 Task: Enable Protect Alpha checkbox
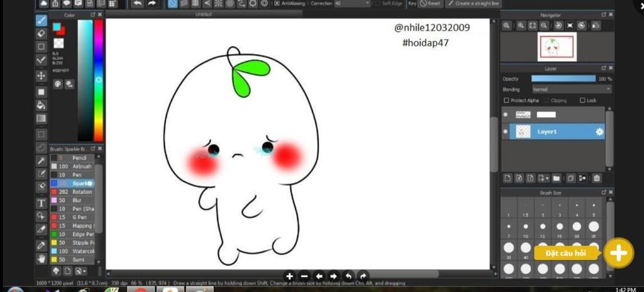(x=506, y=100)
